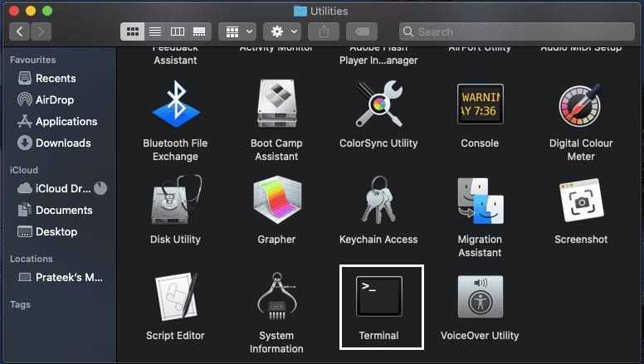Open Keychain Access
The height and width of the screenshot is (364, 644).
click(378, 201)
